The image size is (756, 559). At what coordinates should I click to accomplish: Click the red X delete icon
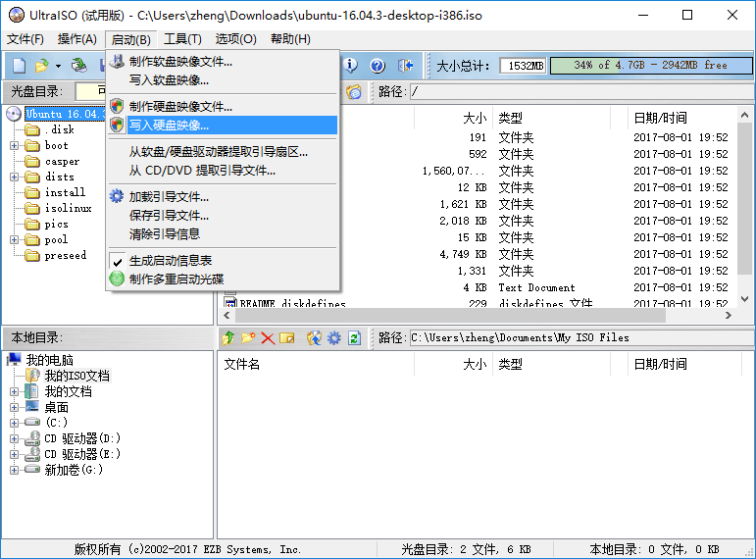tap(268, 338)
